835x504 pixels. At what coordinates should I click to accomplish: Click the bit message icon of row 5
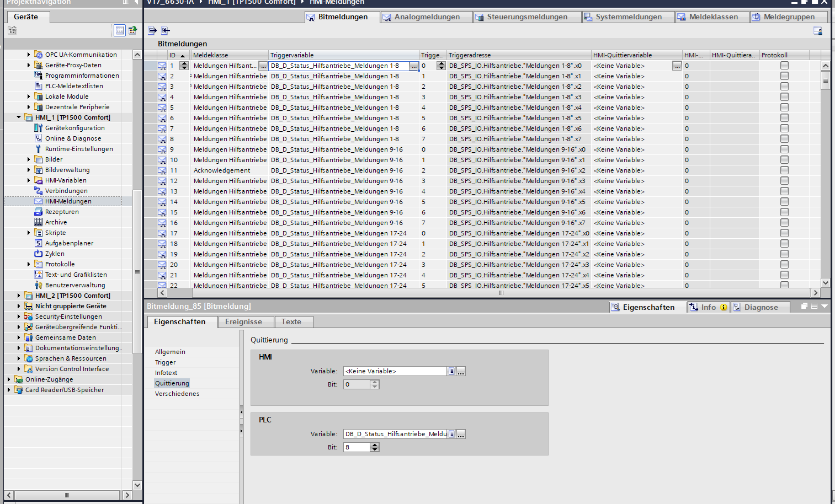tap(162, 108)
